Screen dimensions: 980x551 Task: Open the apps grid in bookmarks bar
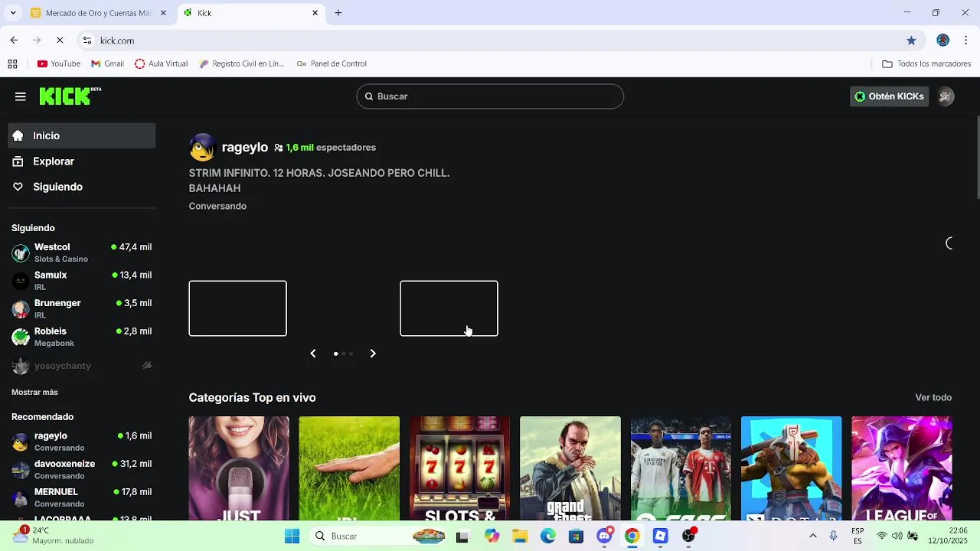(x=12, y=64)
